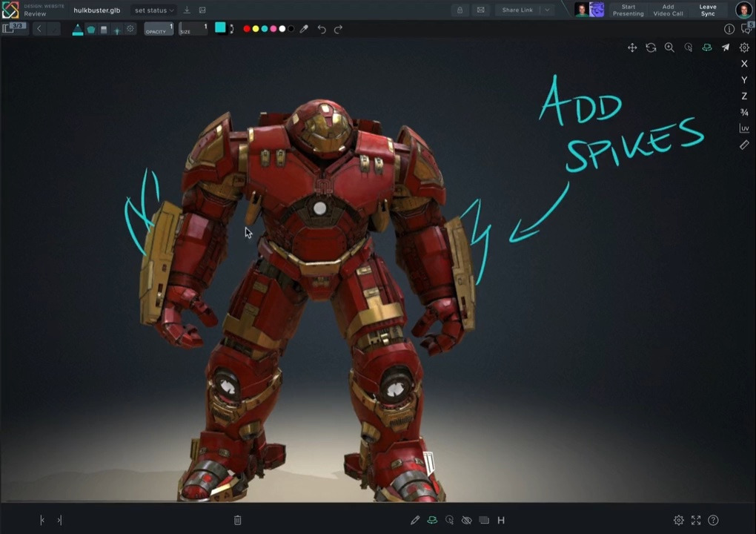Viewport: 756px width, 534px height.
Task: Select the measure ruler tool
Action: (744, 145)
